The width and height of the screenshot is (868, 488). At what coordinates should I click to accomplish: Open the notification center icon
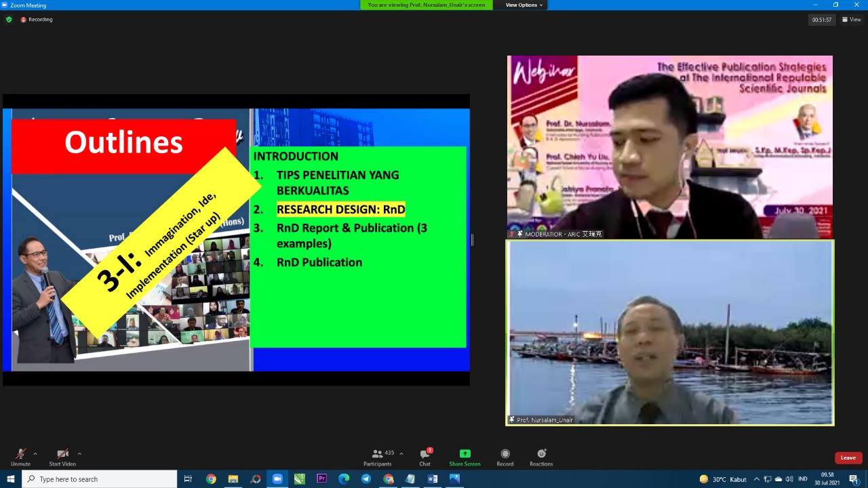pos(854,479)
